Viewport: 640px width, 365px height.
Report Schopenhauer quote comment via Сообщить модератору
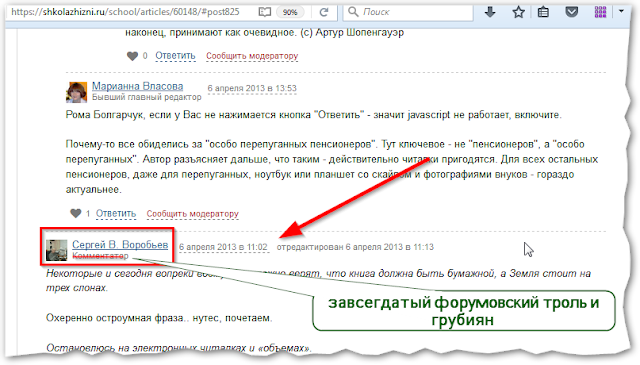(252, 56)
